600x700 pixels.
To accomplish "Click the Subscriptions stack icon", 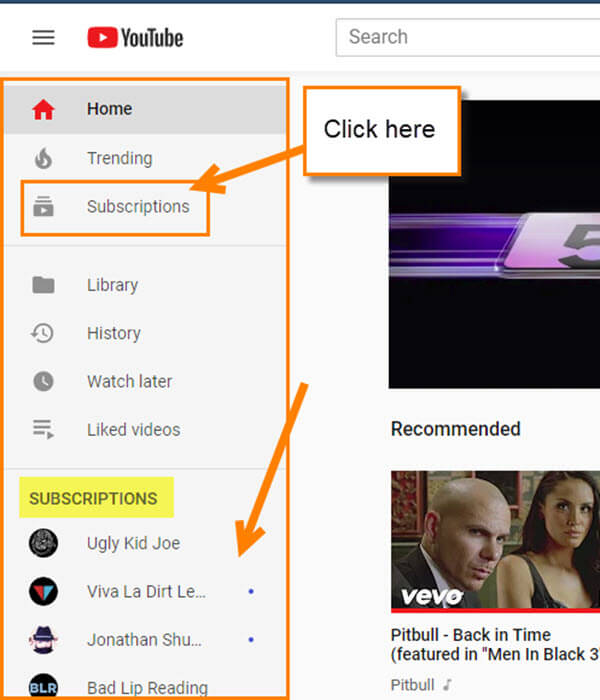I will click(x=43, y=207).
